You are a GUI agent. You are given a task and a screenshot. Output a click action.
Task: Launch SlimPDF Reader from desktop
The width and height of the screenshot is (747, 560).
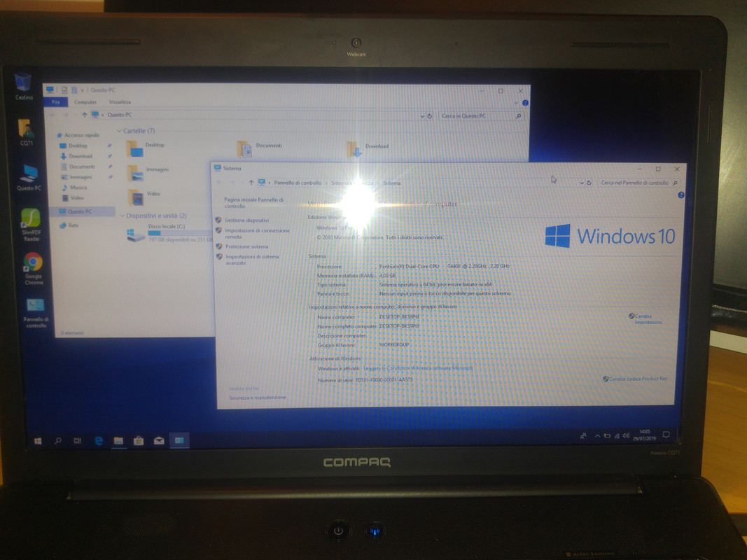tap(31, 224)
